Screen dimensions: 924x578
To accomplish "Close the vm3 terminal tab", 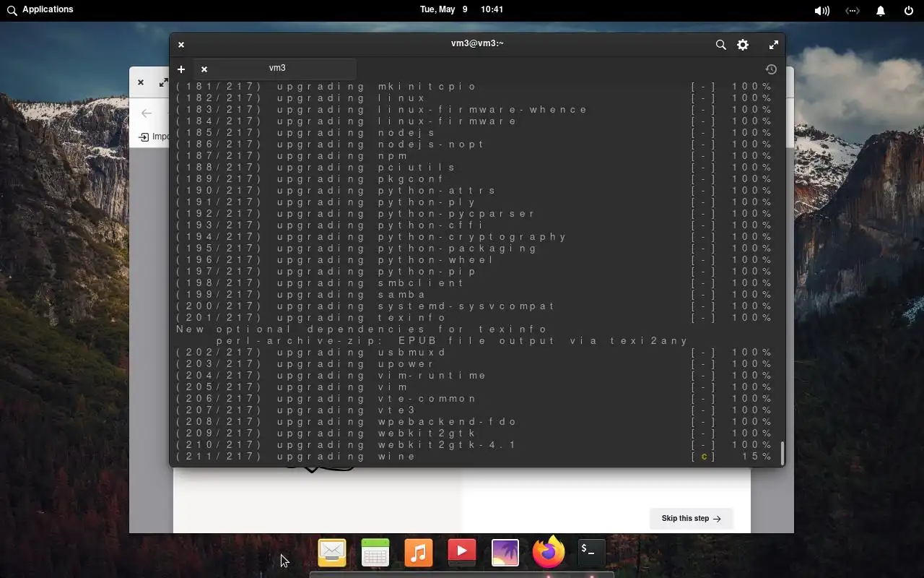I will point(204,69).
